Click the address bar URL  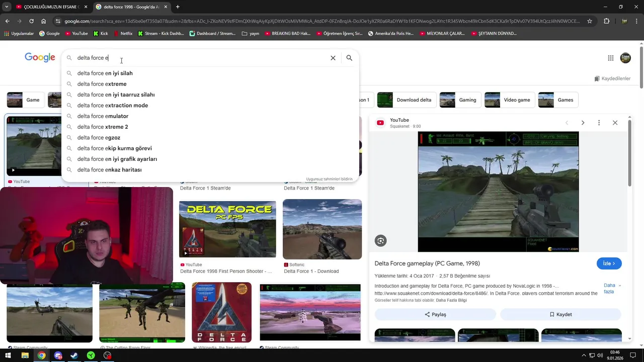click(x=322, y=21)
